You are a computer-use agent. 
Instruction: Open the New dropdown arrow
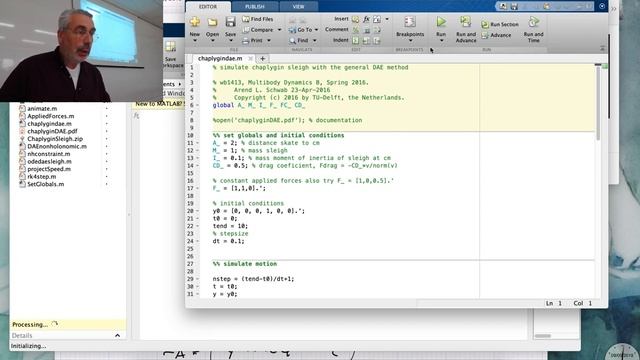pyautogui.click(x=195, y=40)
